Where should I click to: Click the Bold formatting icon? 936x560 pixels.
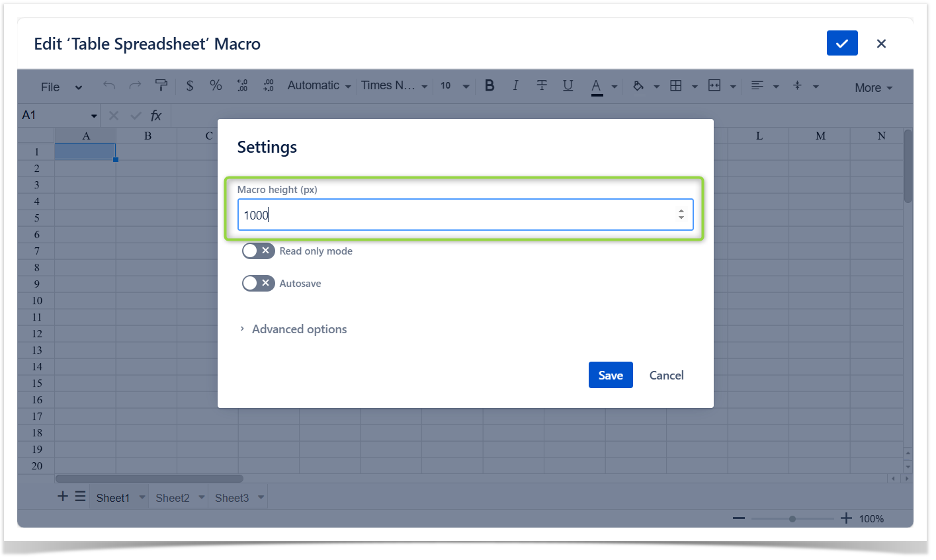[489, 85]
